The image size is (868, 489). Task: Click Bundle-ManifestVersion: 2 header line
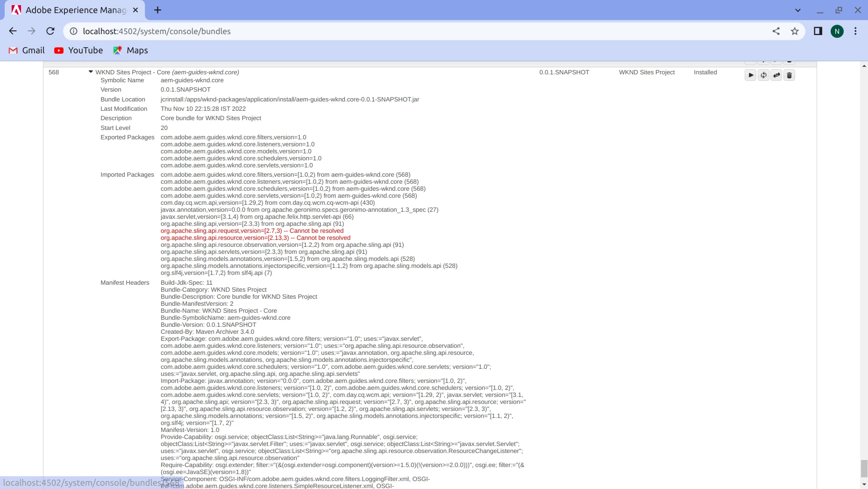(x=197, y=304)
